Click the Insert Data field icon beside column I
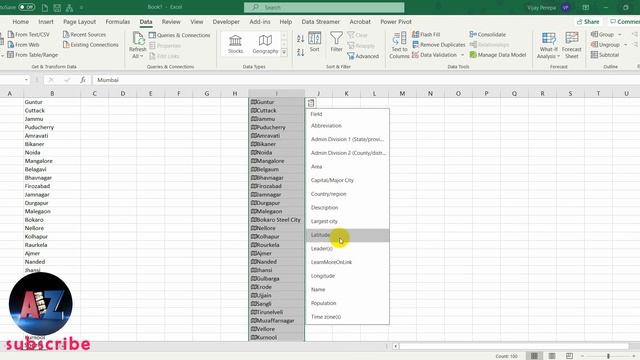640x360 pixels. click(311, 103)
